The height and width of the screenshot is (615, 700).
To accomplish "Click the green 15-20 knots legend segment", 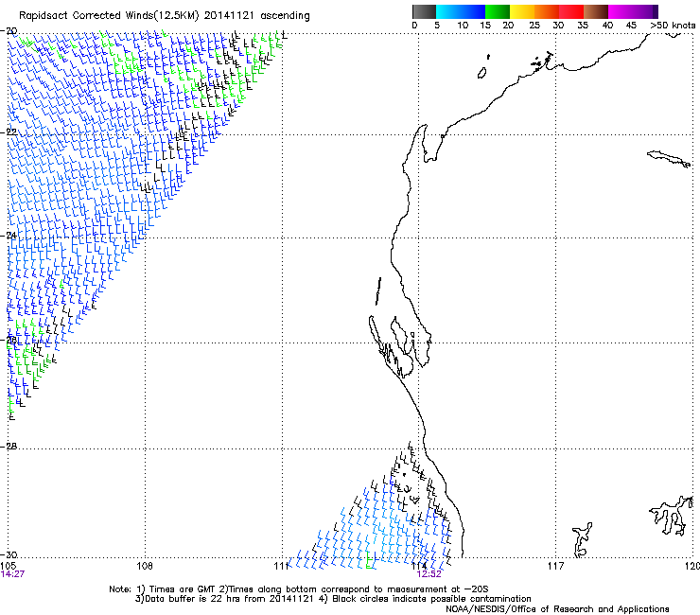I will pyautogui.click(x=498, y=11).
